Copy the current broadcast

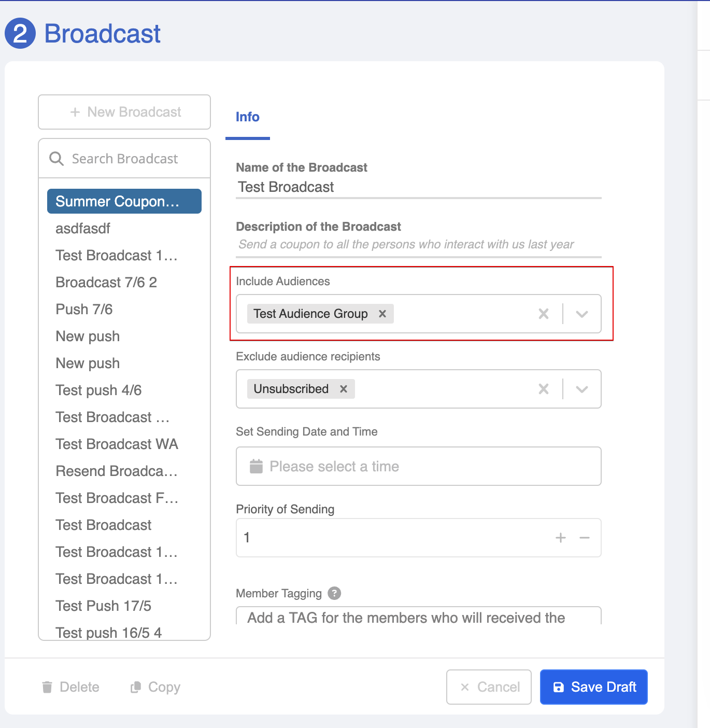(155, 687)
